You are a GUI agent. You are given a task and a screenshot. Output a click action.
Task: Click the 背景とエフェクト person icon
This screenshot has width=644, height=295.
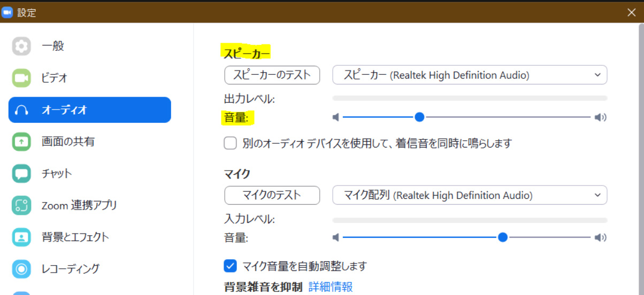(x=21, y=237)
